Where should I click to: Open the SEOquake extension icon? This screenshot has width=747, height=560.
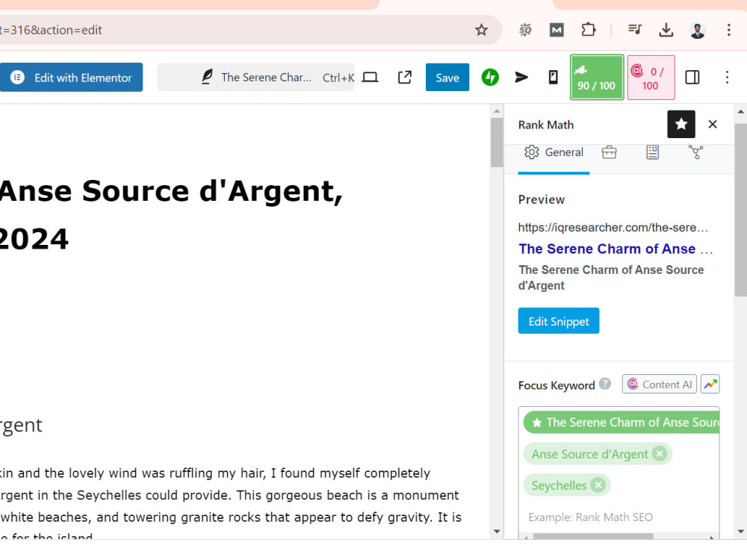click(x=525, y=30)
